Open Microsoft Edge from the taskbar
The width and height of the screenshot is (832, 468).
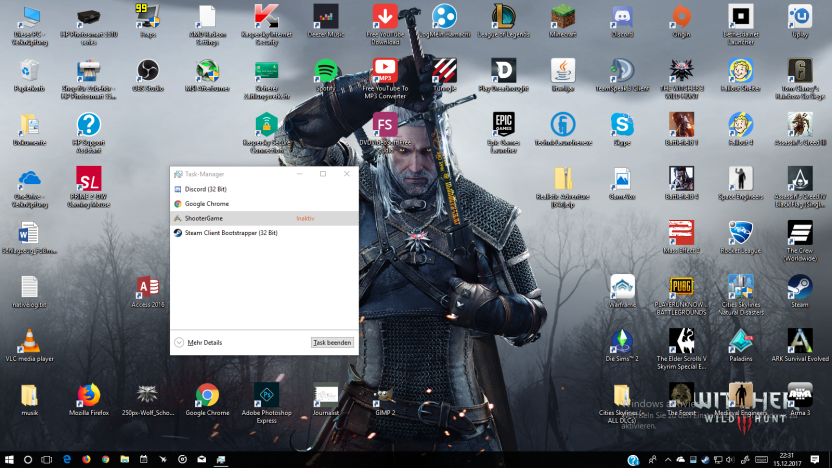(x=66, y=460)
